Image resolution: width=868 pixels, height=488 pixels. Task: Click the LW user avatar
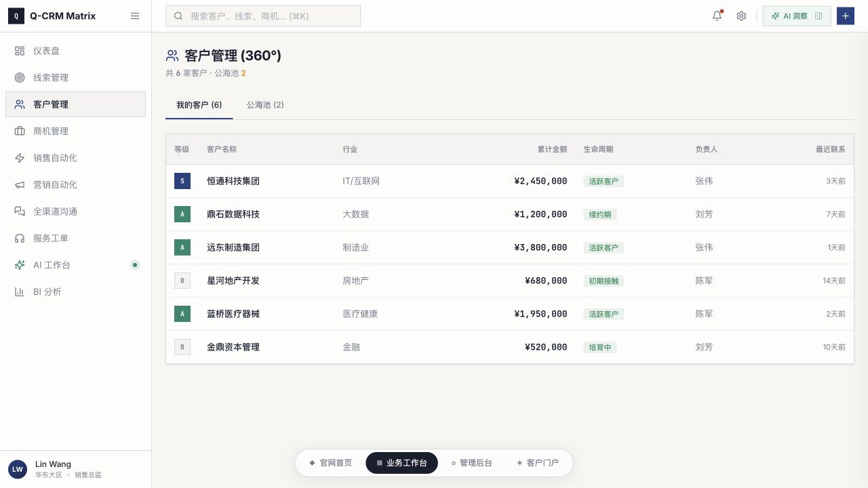tap(18, 469)
